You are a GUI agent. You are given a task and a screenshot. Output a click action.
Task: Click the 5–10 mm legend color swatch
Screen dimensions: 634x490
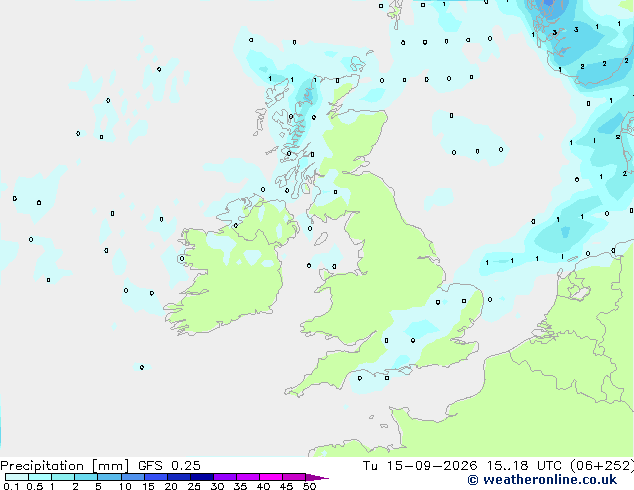click(x=109, y=477)
